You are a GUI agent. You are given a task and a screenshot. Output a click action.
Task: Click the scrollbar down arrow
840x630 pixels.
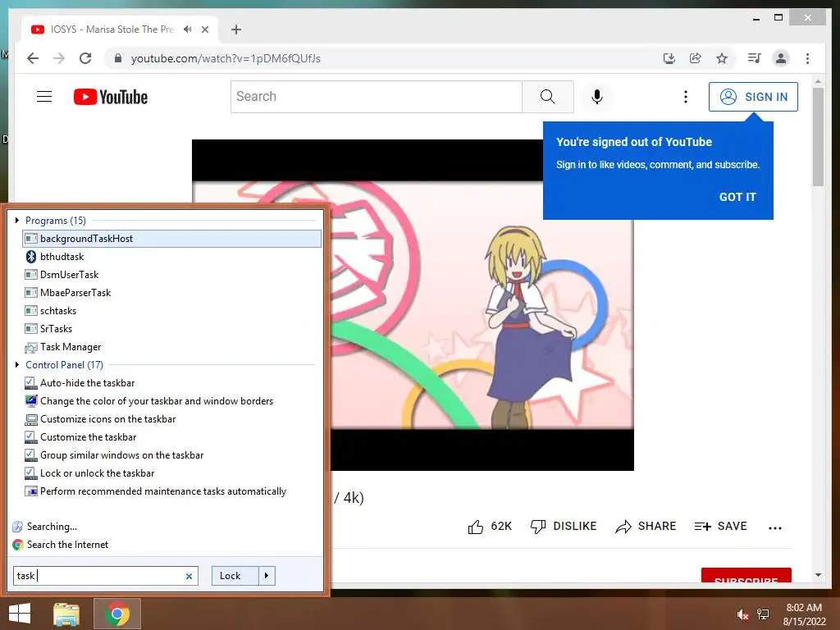pos(818,575)
